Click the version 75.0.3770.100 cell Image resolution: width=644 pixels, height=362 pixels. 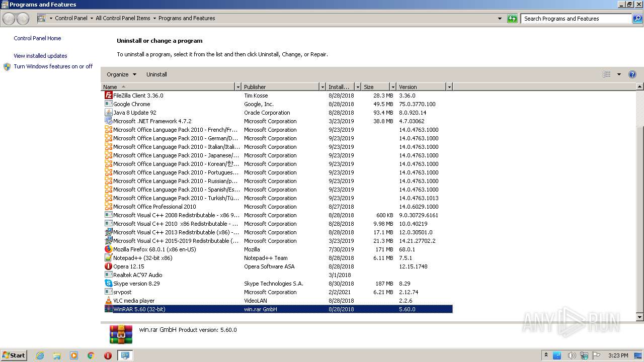coord(417,104)
